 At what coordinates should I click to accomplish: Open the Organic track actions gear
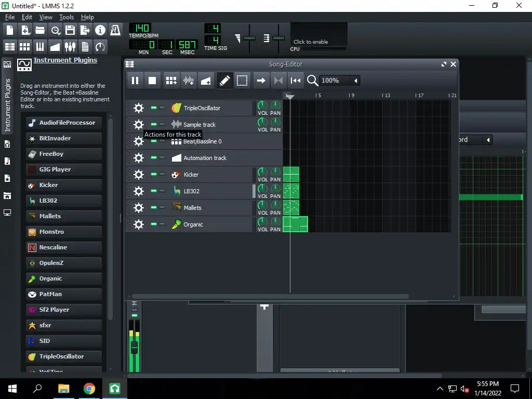point(138,224)
